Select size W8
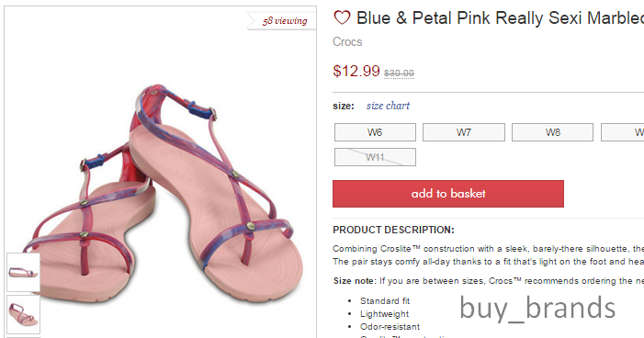The image size is (644, 338). point(552,132)
